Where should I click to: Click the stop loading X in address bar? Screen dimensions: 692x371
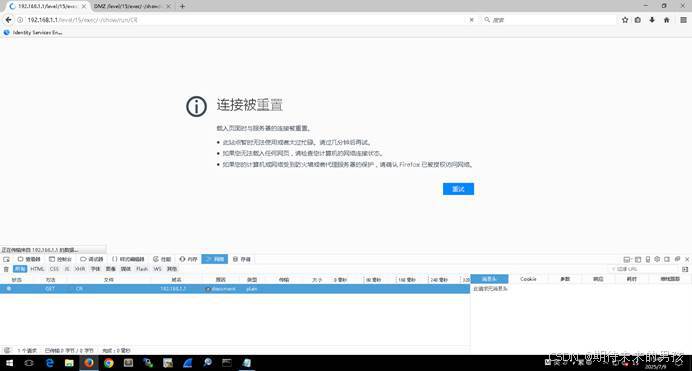point(471,20)
